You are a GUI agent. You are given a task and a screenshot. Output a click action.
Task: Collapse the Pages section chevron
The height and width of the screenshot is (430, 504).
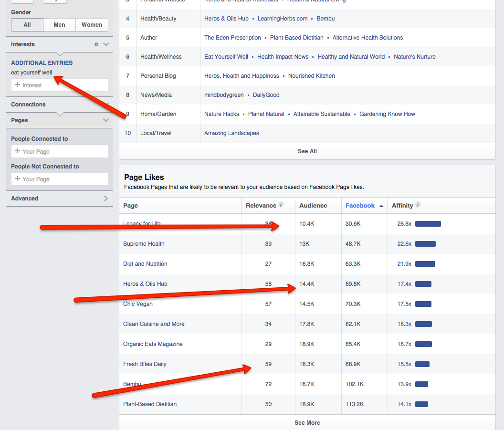click(x=106, y=120)
